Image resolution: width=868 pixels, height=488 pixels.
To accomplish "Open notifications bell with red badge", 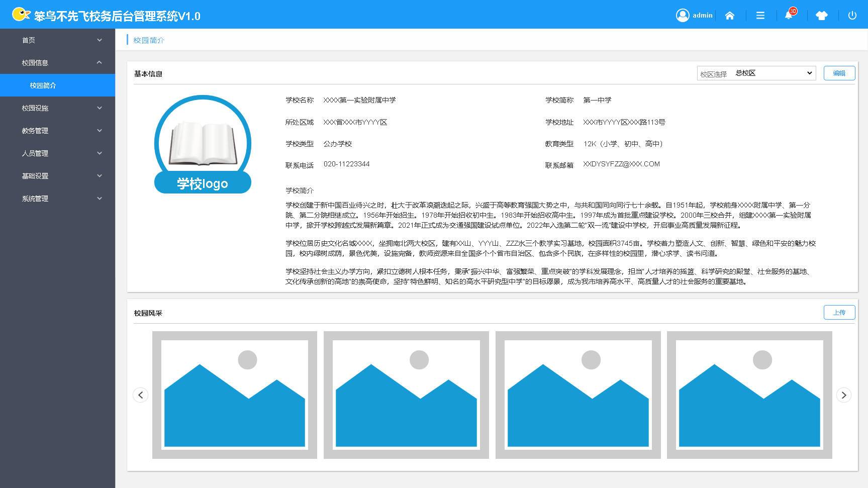I will (789, 15).
